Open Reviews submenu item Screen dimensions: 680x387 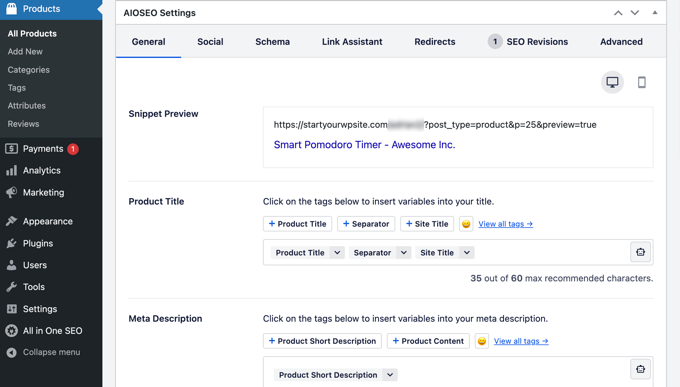click(x=23, y=124)
